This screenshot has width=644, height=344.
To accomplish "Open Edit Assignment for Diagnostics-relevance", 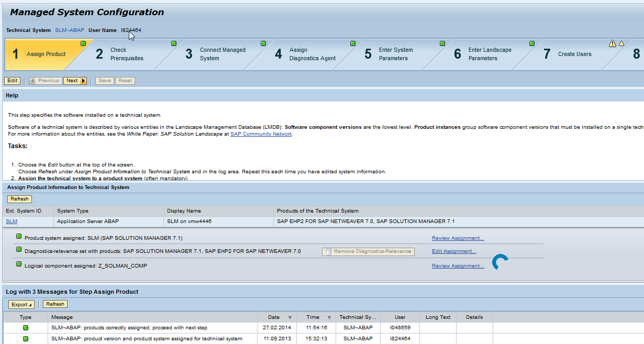I will pos(454,251).
